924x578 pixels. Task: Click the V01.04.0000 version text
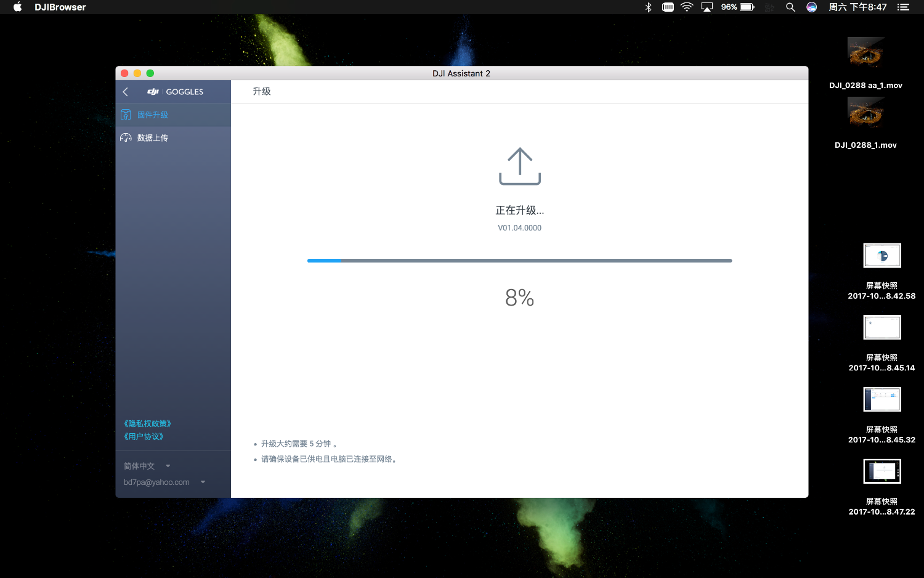520,228
